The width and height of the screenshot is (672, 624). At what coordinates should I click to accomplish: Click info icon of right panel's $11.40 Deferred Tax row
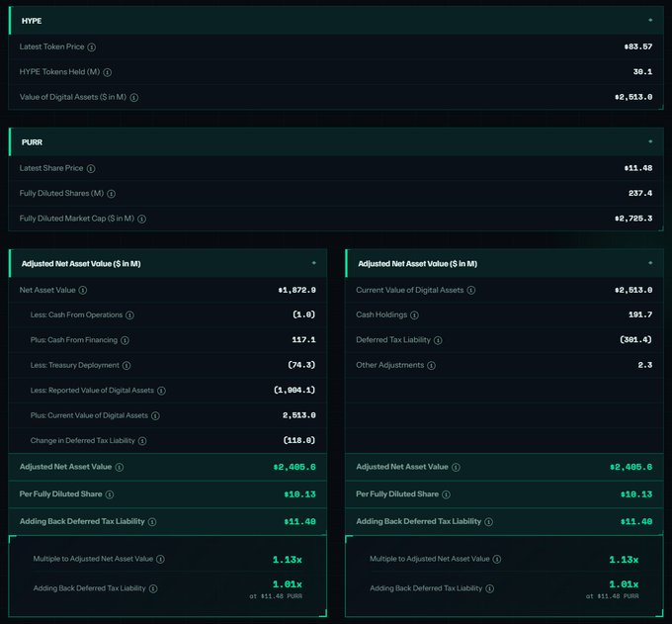tap(488, 522)
